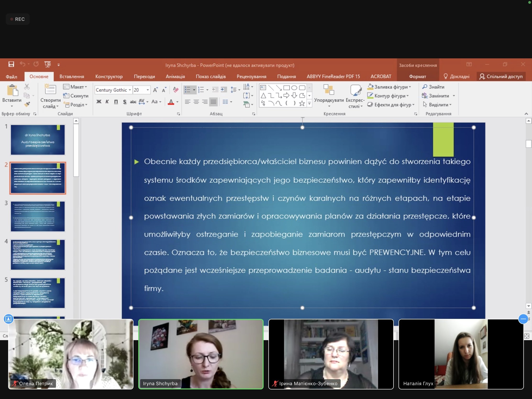Increase list indent level icon
Image resolution: width=532 pixels, height=399 pixels.
pos(224,90)
